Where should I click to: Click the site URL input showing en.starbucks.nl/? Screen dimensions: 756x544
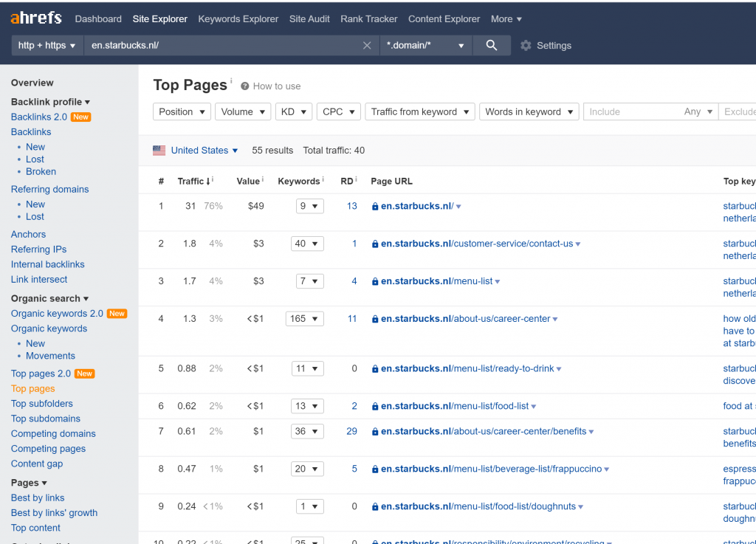click(224, 45)
